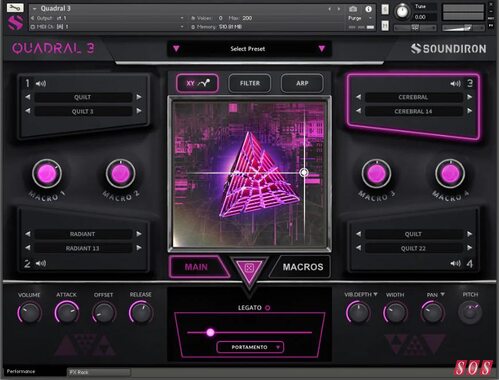Click the MACRO 1 knob

(47, 174)
